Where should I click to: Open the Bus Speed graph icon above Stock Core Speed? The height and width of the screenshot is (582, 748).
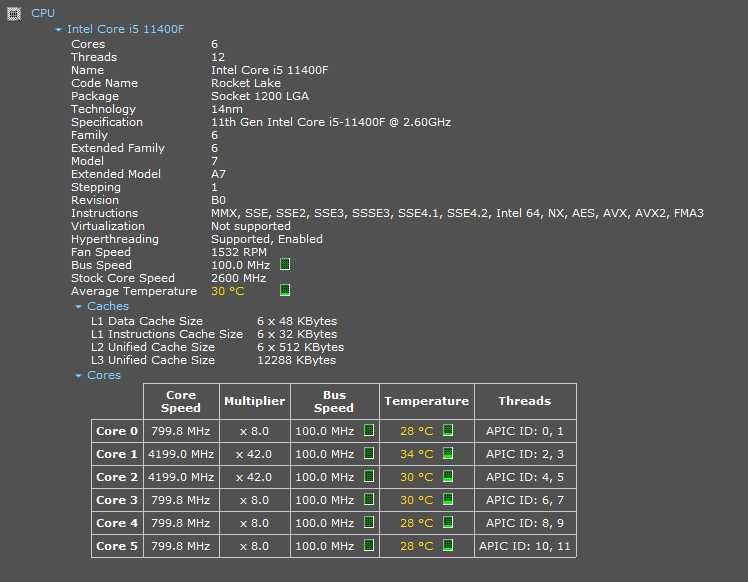click(x=285, y=265)
